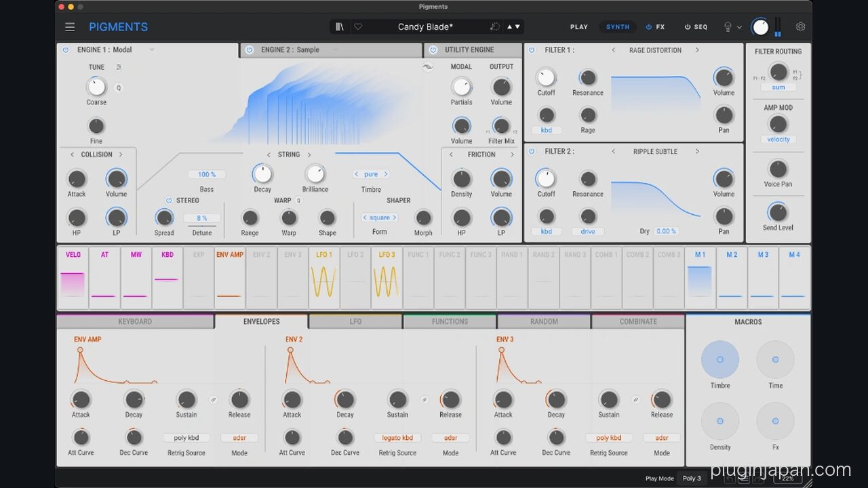Screen dimensions: 868x488
Task: Go to previous Filter 1 type arrow
Action: (x=614, y=50)
